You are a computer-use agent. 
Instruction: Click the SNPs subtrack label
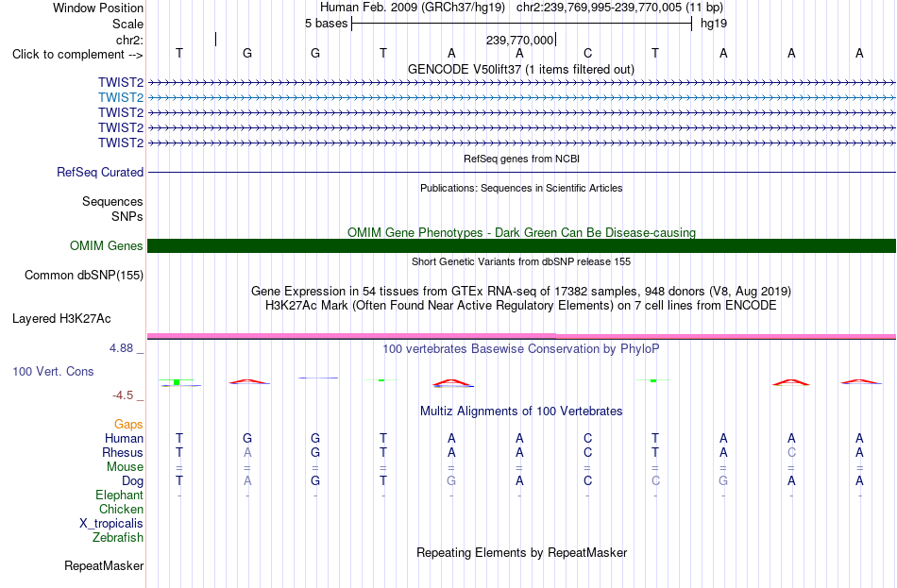127,217
